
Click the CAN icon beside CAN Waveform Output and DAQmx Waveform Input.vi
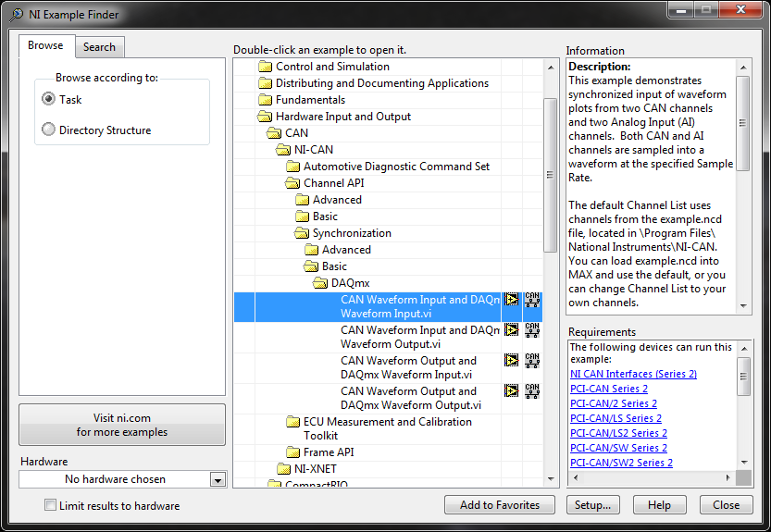[x=532, y=361]
